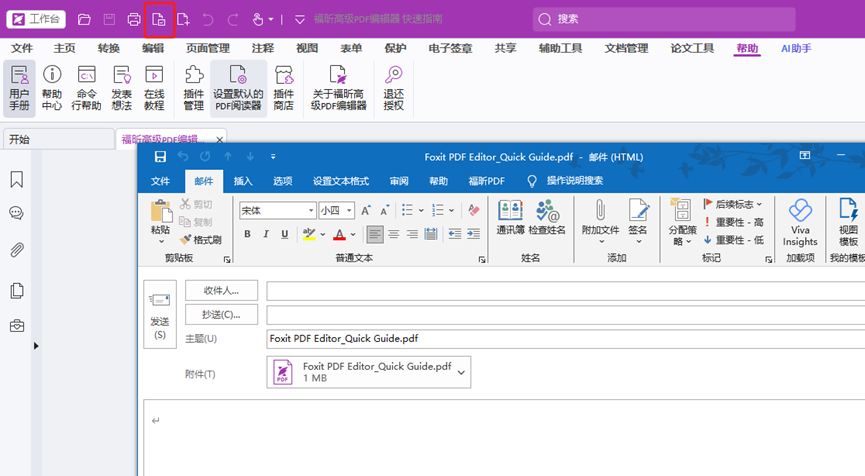Click the email-share icon highlighted in red

159,19
